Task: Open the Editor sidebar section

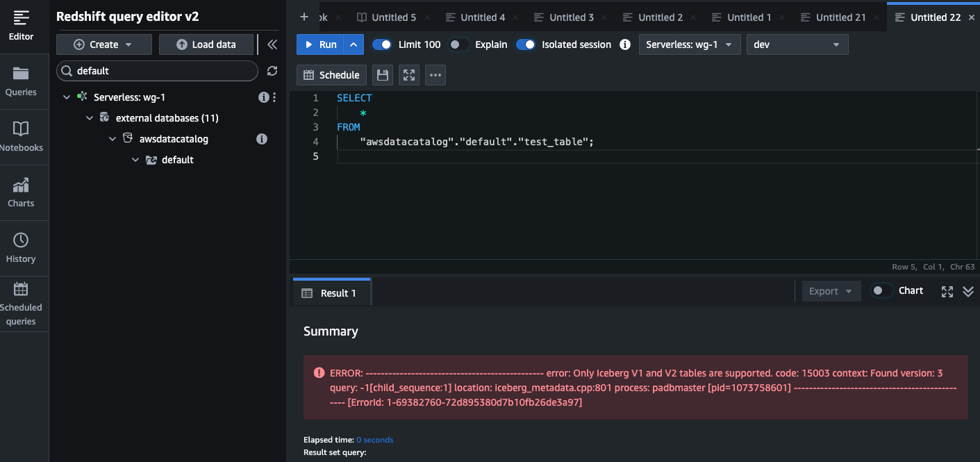Action: point(21,26)
